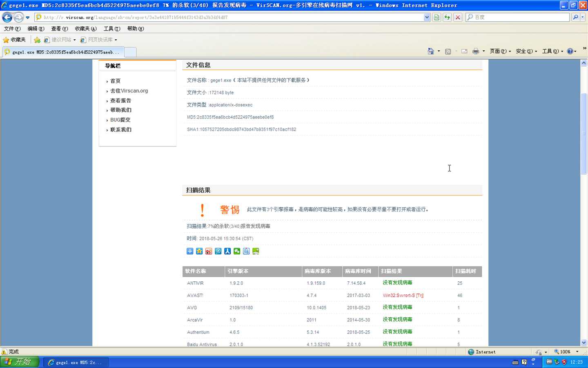Click the Home page icon in command bar
The width and height of the screenshot is (588, 368).
431,51
